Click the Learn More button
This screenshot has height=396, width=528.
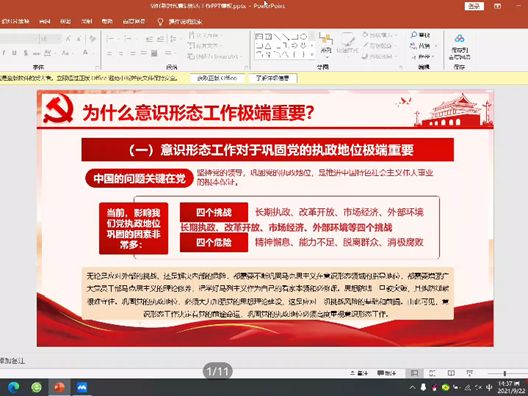coord(272,78)
